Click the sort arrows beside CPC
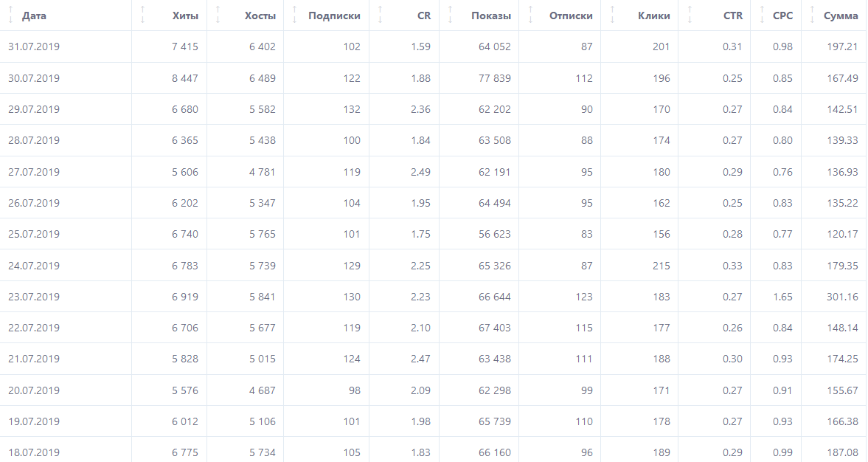 coord(760,15)
